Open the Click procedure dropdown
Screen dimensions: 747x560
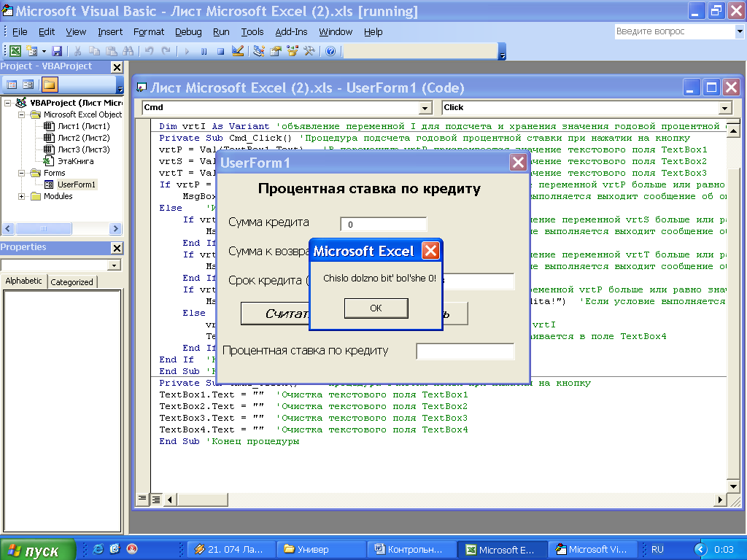click(x=724, y=108)
